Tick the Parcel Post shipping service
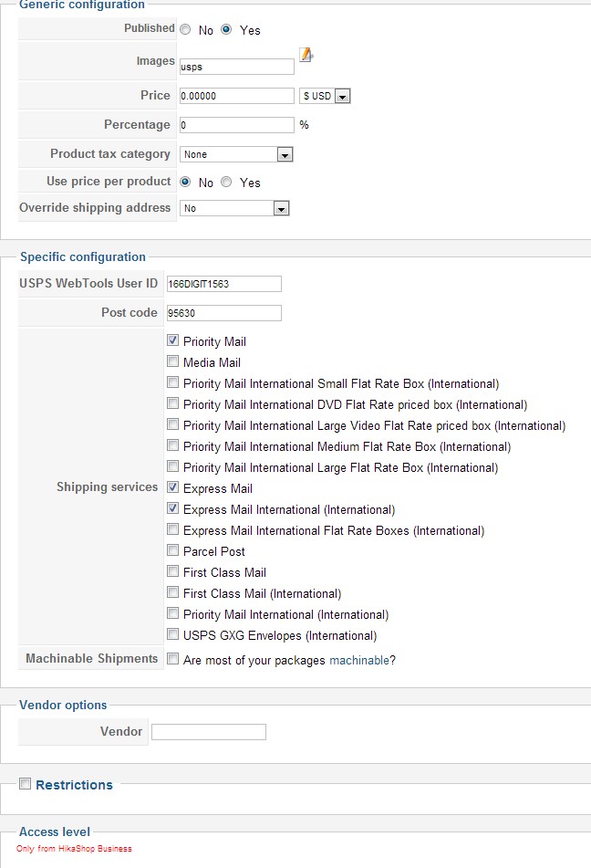 173,550
